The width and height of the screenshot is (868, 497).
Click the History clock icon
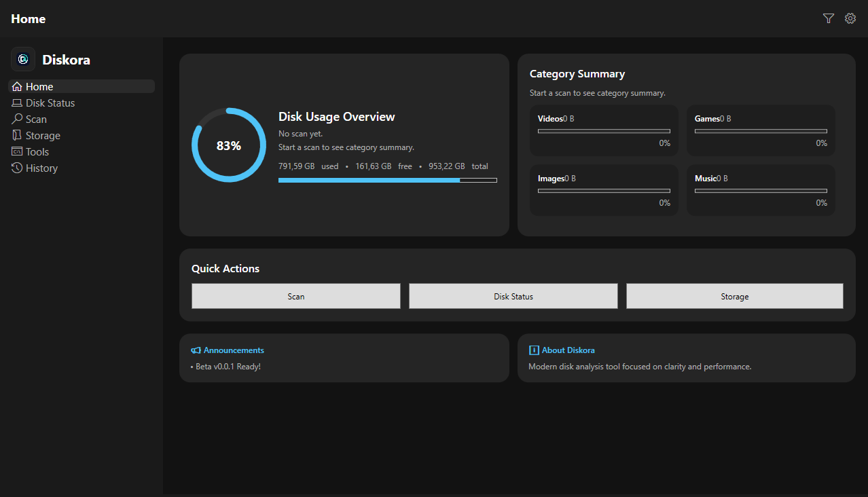[18, 168]
